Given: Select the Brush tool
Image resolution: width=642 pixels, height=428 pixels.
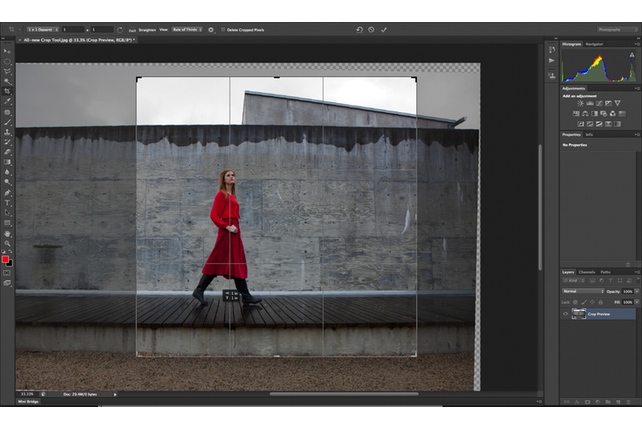Looking at the screenshot, I should pyautogui.click(x=7, y=122).
